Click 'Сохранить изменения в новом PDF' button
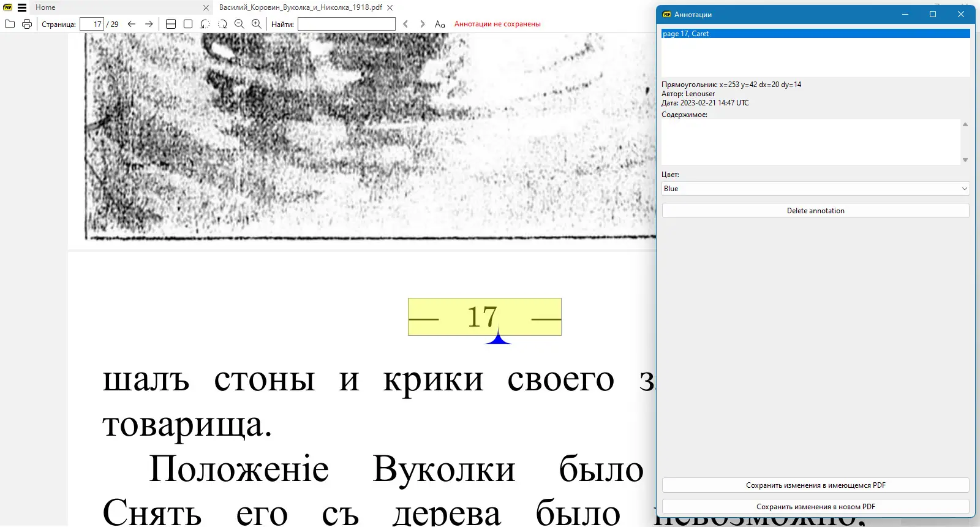The height and width of the screenshot is (527, 980). coord(815,507)
